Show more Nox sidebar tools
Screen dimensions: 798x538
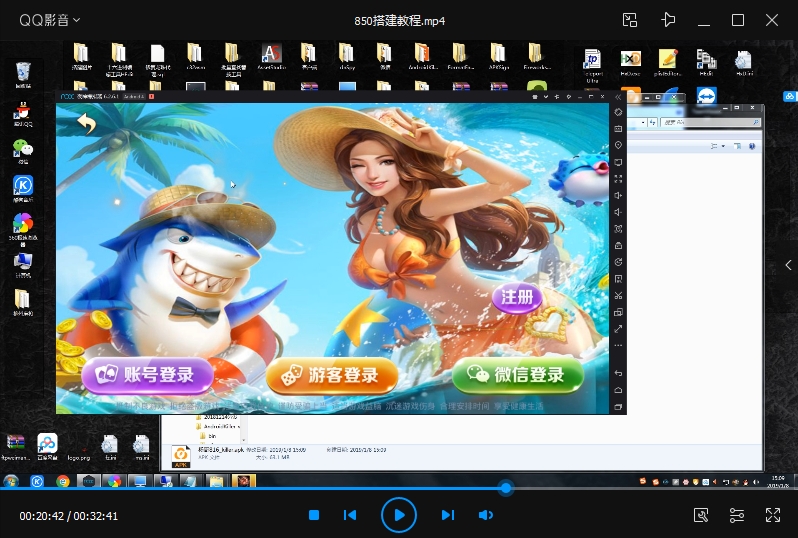[x=618, y=346]
